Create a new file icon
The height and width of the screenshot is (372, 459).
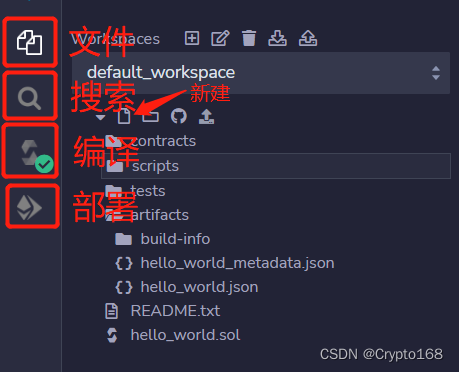click(124, 116)
